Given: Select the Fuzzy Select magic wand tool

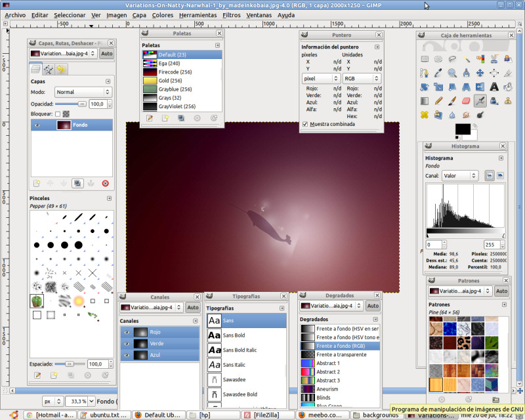Looking at the screenshot, I should coord(467,59).
